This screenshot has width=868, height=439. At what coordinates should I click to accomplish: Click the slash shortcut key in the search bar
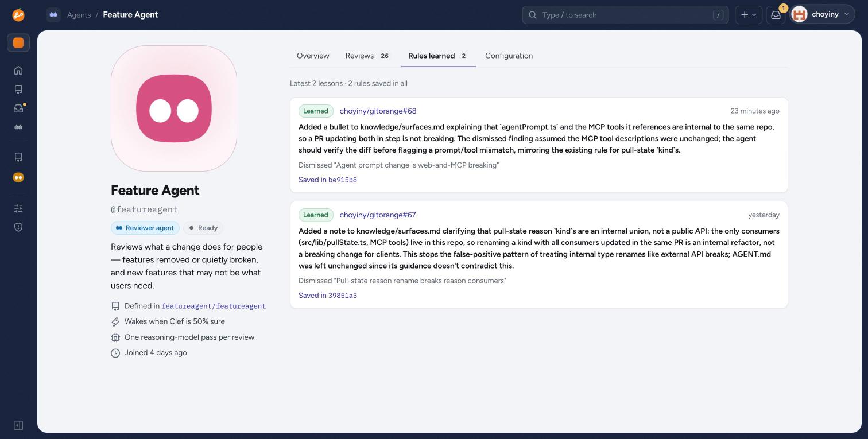click(718, 15)
